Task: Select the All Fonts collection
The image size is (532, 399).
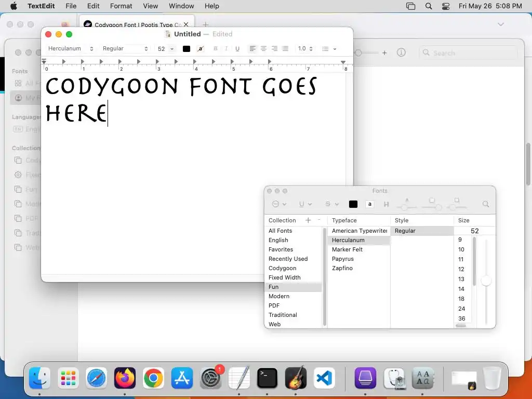Action: coord(294,231)
